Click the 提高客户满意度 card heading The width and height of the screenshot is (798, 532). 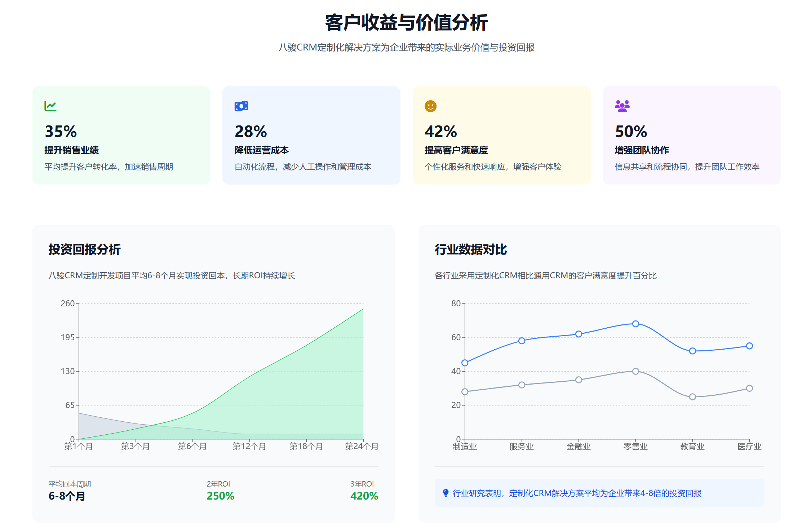click(x=456, y=150)
